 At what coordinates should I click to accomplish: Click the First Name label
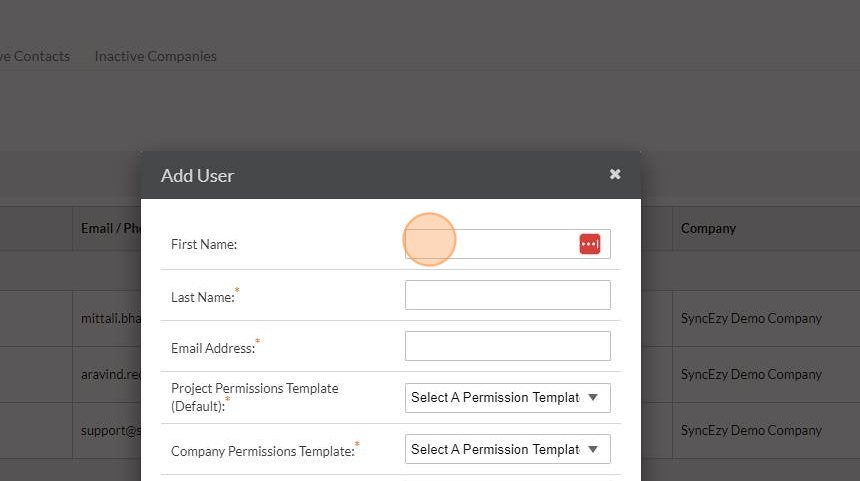point(204,244)
